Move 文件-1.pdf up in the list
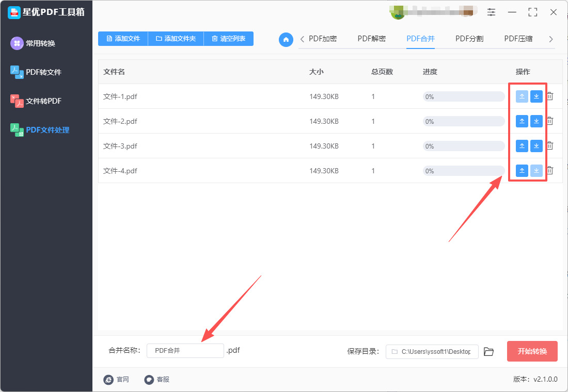The image size is (568, 392). tap(522, 96)
